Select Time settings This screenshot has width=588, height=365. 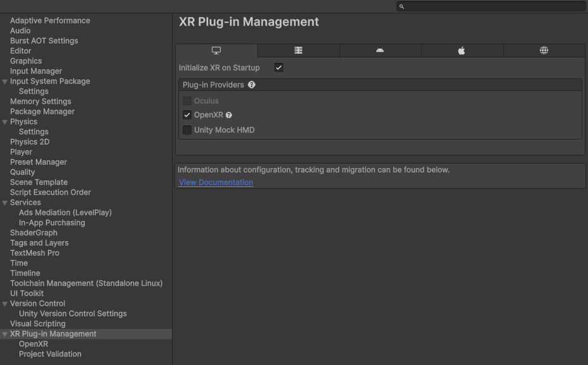pyautogui.click(x=19, y=263)
